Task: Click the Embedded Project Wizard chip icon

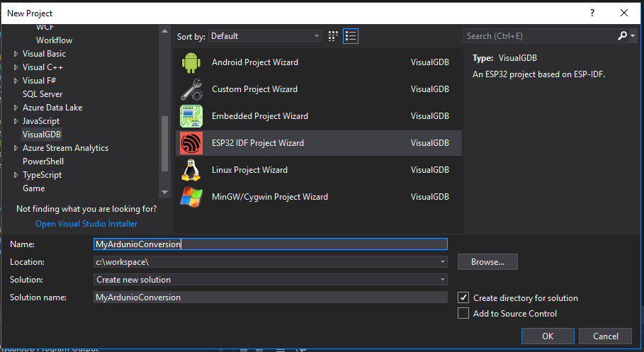Action: tap(191, 116)
